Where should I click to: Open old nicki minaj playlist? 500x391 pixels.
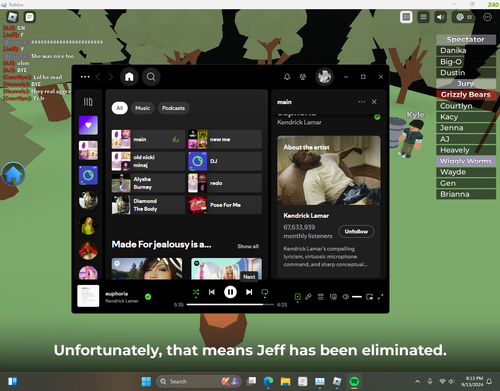tap(148, 161)
